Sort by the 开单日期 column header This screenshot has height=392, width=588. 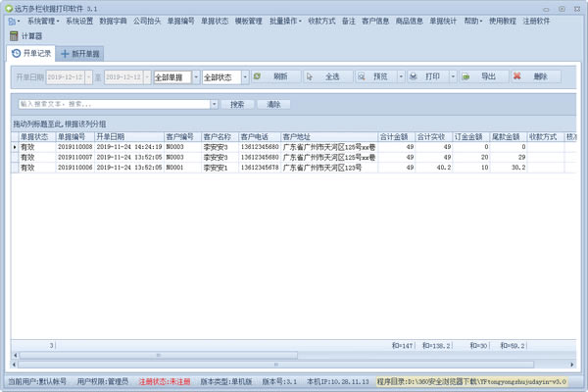click(129, 136)
